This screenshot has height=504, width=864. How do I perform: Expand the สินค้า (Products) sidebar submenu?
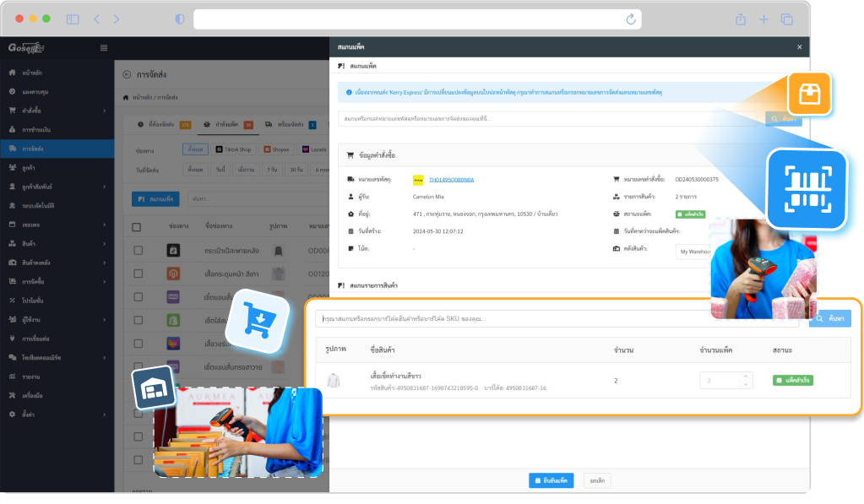(x=105, y=243)
